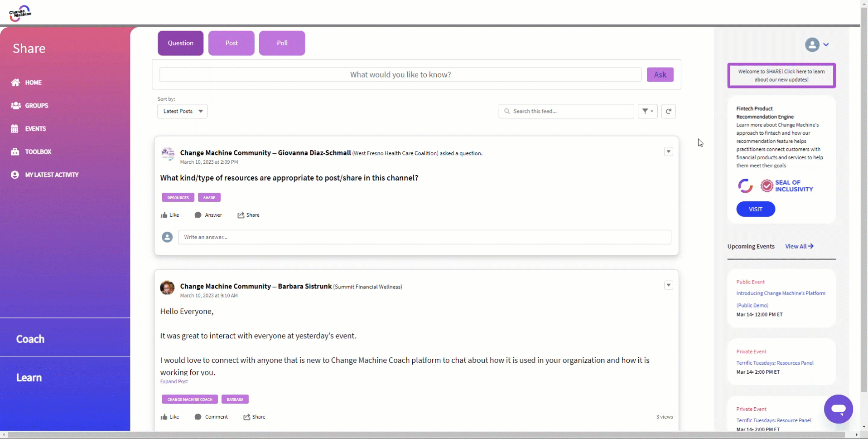Click the Change Machine swirl logo in the fintech card
The width and height of the screenshot is (868, 439).
[x=745, y=186]
